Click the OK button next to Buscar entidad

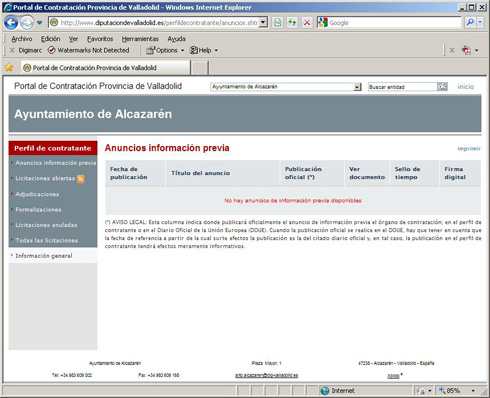[x=442, y=87]
